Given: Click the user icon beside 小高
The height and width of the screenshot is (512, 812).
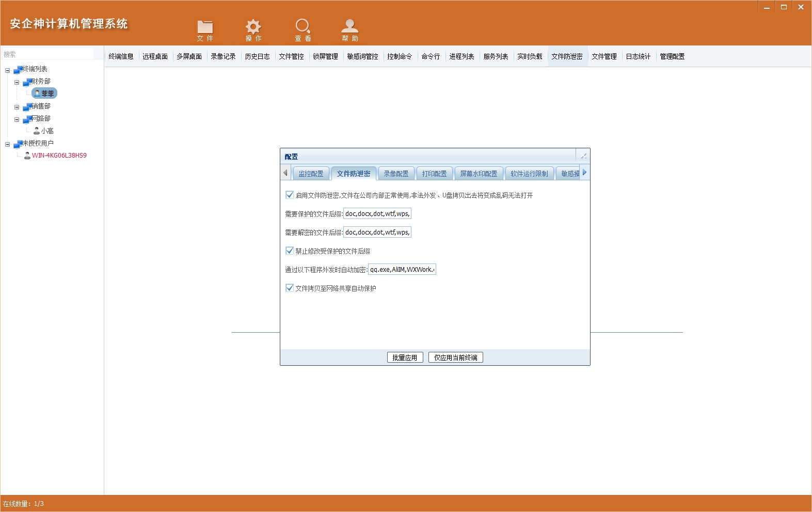Looking at the screenshot, I should [x=37, y=131].
